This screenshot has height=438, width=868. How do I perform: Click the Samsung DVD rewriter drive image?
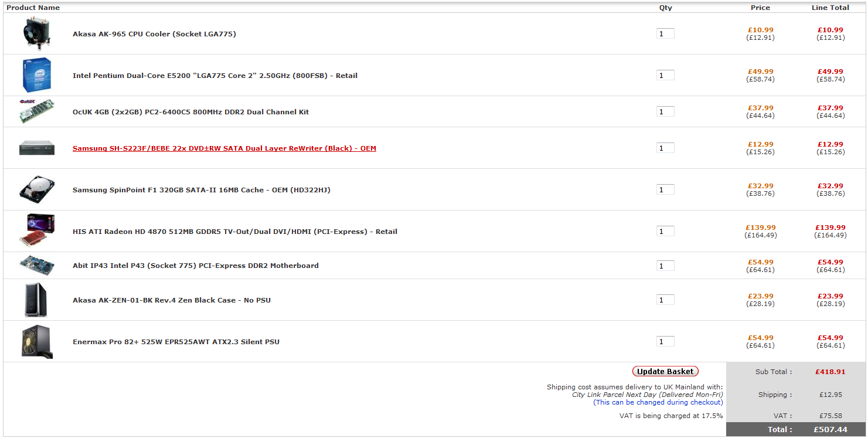[x=37, y=148]
